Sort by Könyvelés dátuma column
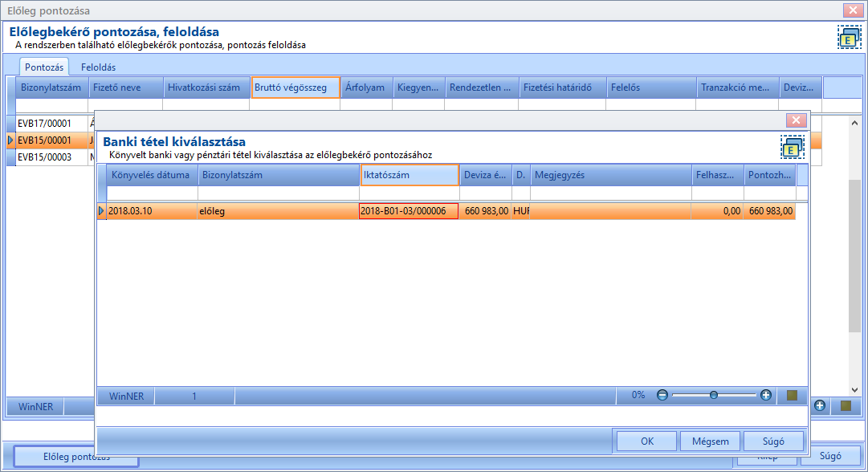The height and width of the screenshot is (472, 868). pyautogui.click(x=152, y=175)
